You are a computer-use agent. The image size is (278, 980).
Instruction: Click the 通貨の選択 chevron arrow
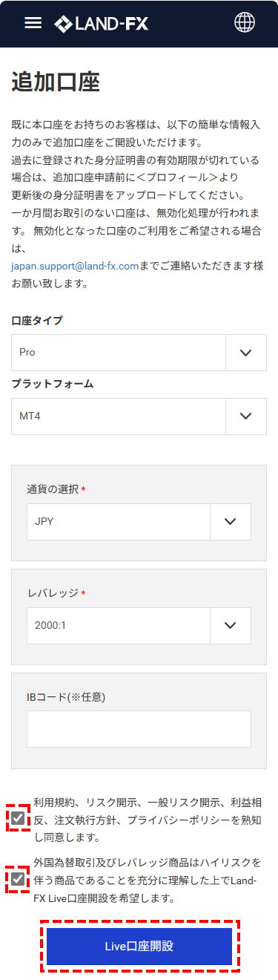(x=231, y=521)
